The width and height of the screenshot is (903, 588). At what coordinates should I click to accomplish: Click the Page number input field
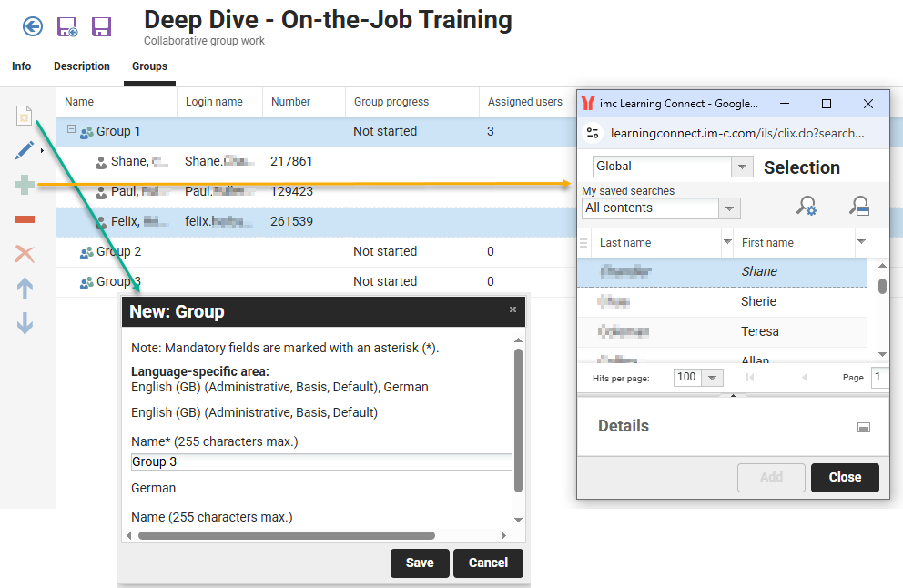[879, 377]
